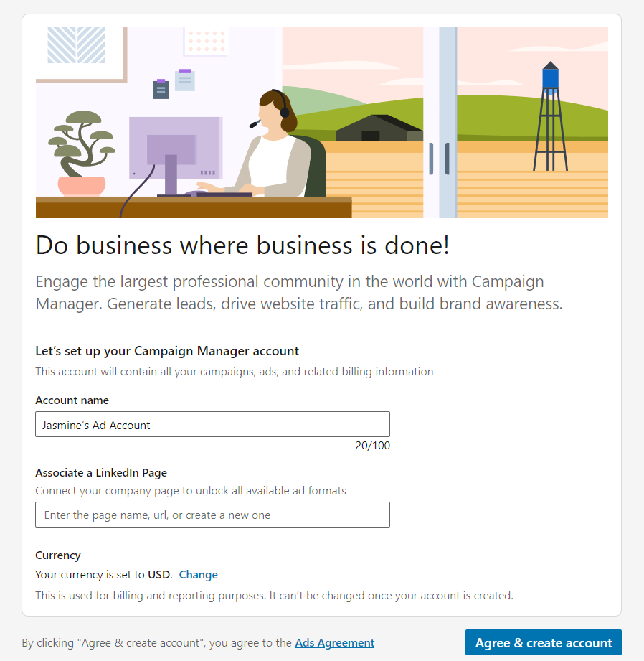Click the 'Do business where business is done!' heading
Image resolution: width=644 pixels, height=661 pixels.
tap(242, 245)
